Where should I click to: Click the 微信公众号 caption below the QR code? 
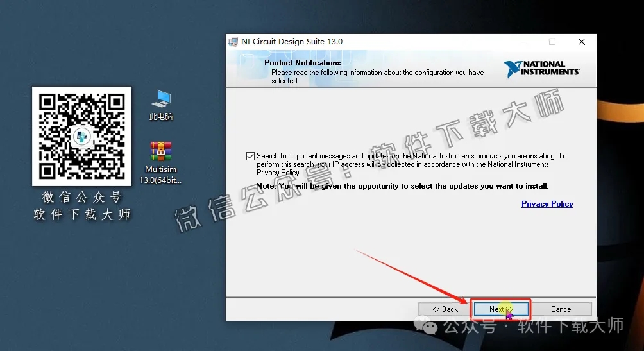point(81,197)
